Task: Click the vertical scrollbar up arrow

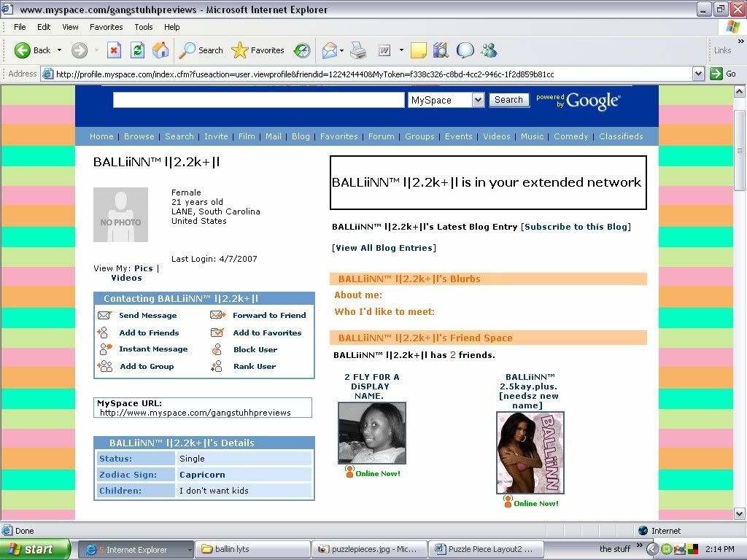Action: point(739,91)
